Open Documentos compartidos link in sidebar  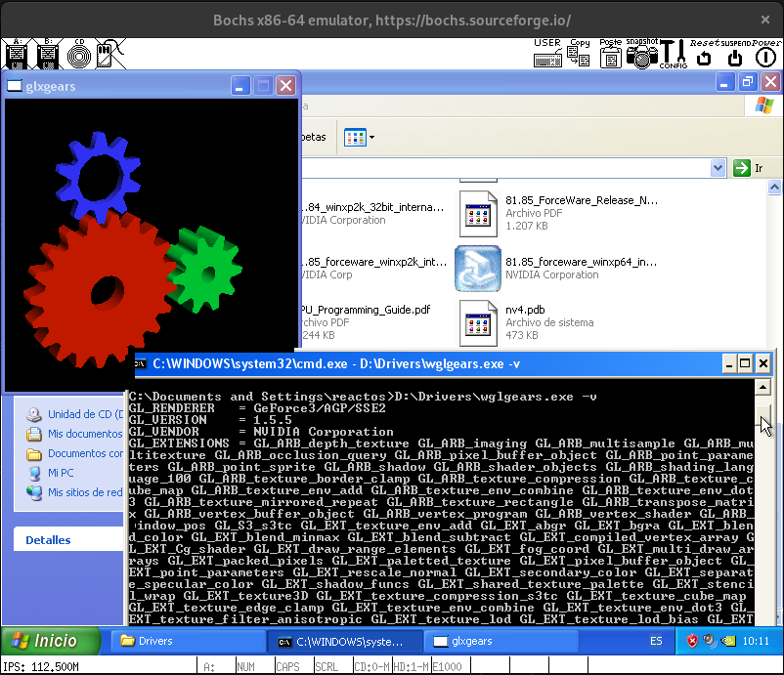(x=85, y=453)
